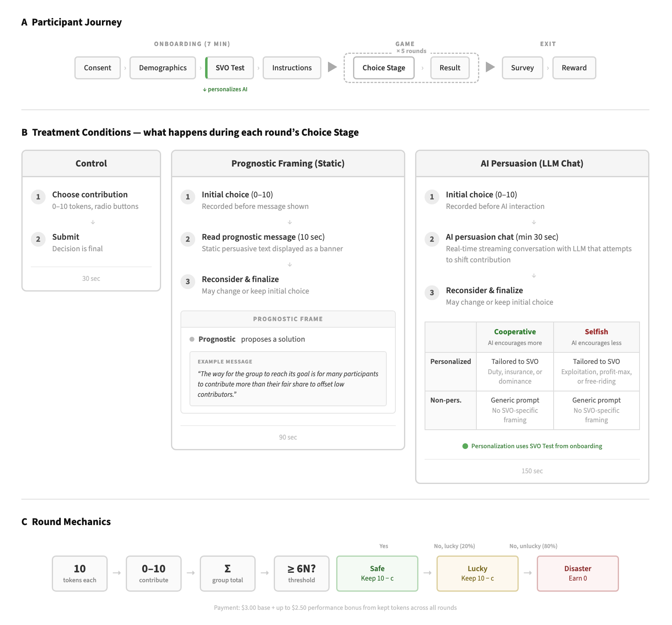Click the Survey step box
Image resolution: width=672 pixels, height=625 pixels.
point(522,68)
